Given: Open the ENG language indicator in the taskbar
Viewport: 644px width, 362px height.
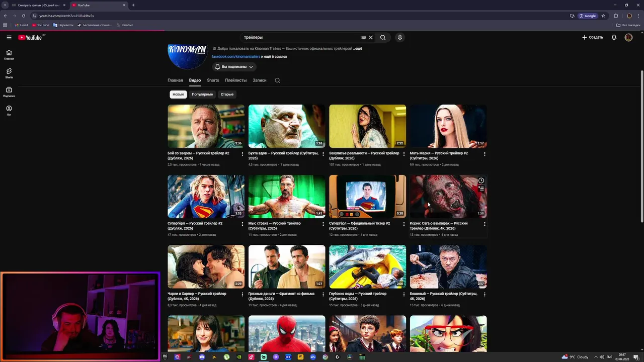Looking at the screenshot, I should (x=609, y=357).
